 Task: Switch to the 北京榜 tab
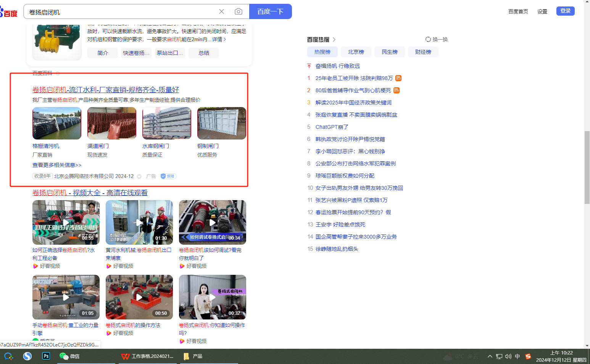[x=356, y=52]
